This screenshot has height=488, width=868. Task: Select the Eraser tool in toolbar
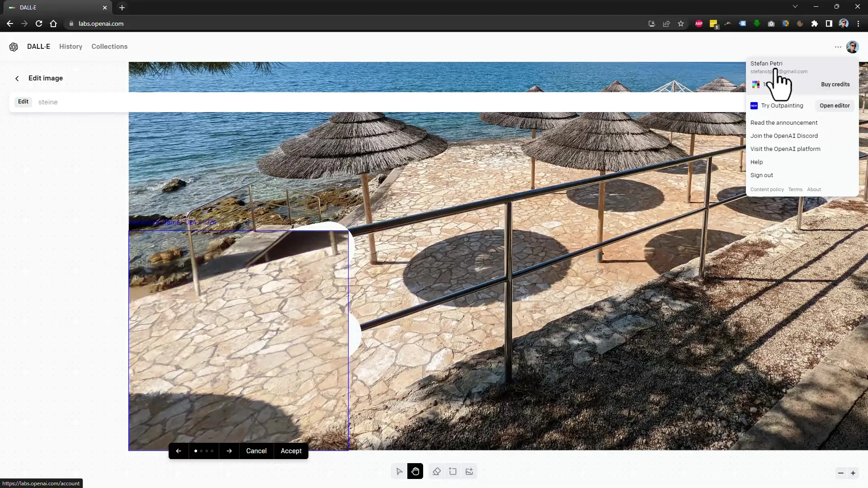[436, 471]
